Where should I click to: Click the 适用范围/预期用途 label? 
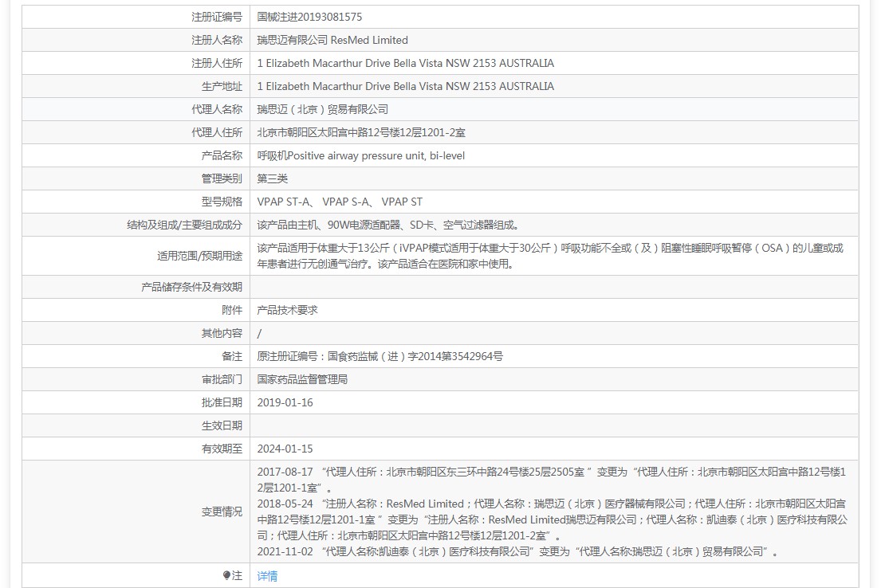(200, 256)
